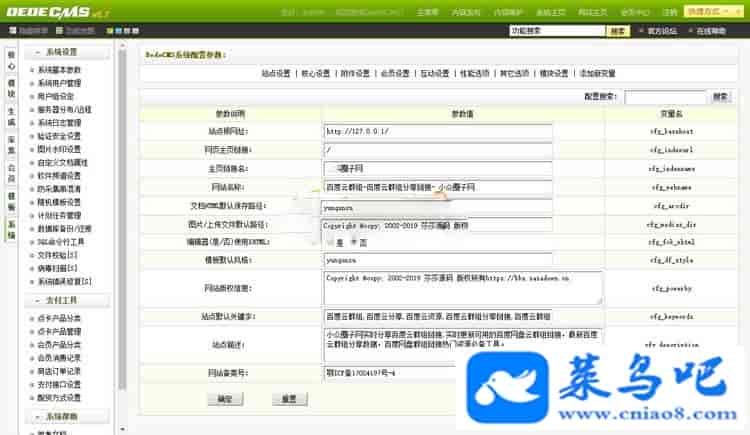750x435 pixels.
Task: Open the 模块 vertical sidebar tab
Action: pos(11,86)
